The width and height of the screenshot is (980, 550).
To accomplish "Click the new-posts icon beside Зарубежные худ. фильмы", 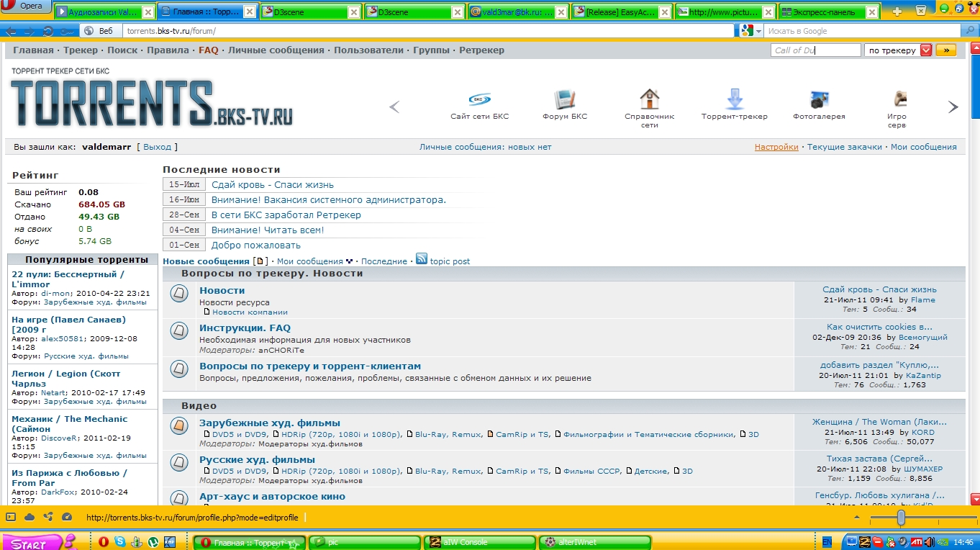I will click(x=179, y=426).
